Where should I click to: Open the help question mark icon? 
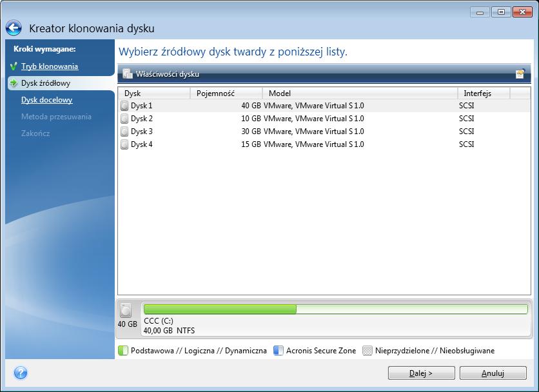tap(21, 373)
